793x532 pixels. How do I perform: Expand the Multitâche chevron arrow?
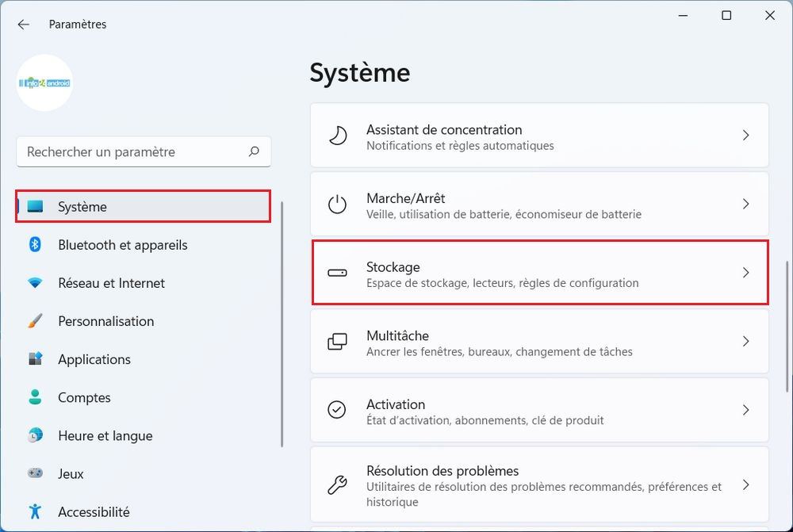coord(745,342)
